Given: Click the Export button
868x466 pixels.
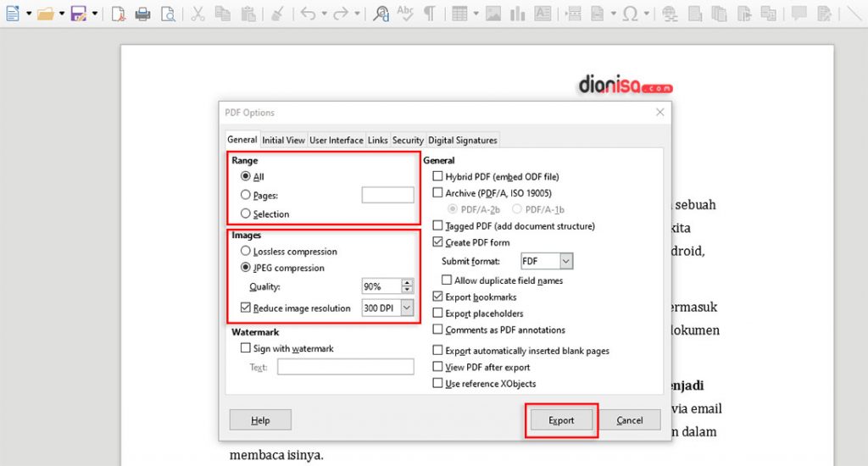Looking at the screenshot, I should [x=561, y=420].
